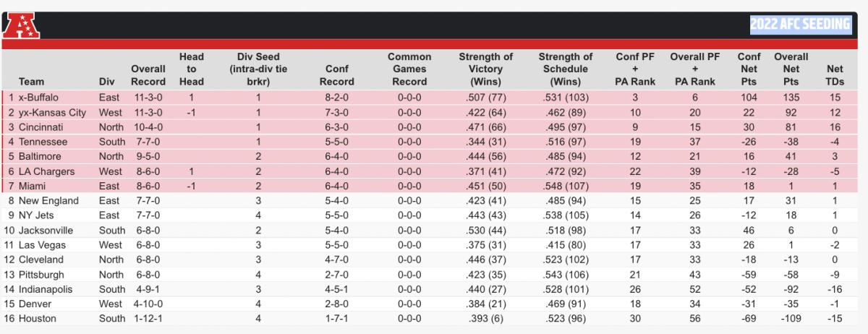Screen dimensions: 868x334
Task: Click the Common Games Record header
Action: [x=409, y=69]
